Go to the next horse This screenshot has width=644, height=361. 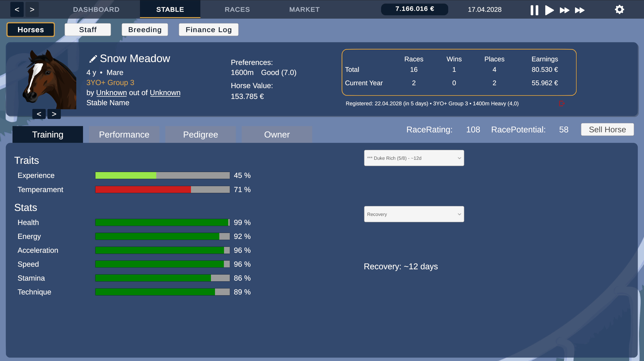54,114
